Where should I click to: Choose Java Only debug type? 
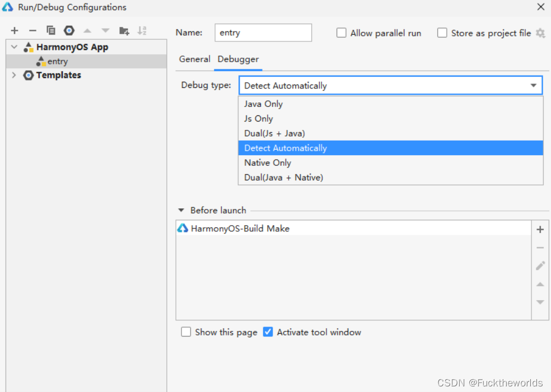pyautogui.click(x=391, y=104)
